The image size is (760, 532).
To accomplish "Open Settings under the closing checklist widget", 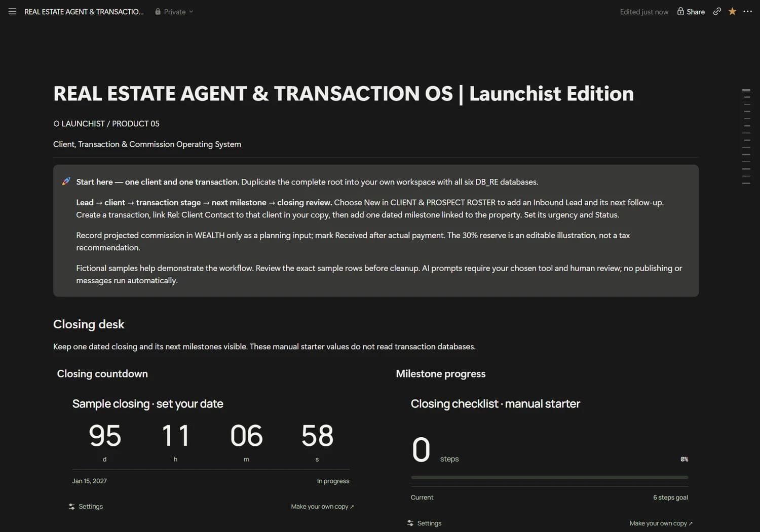I will [x=424, y=523].
